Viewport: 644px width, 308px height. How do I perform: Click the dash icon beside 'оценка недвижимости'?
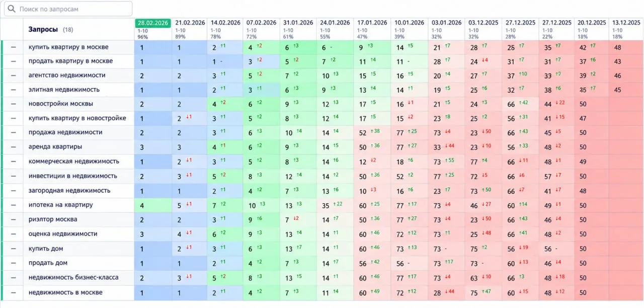pyautogui.click(x=13, y=234)
